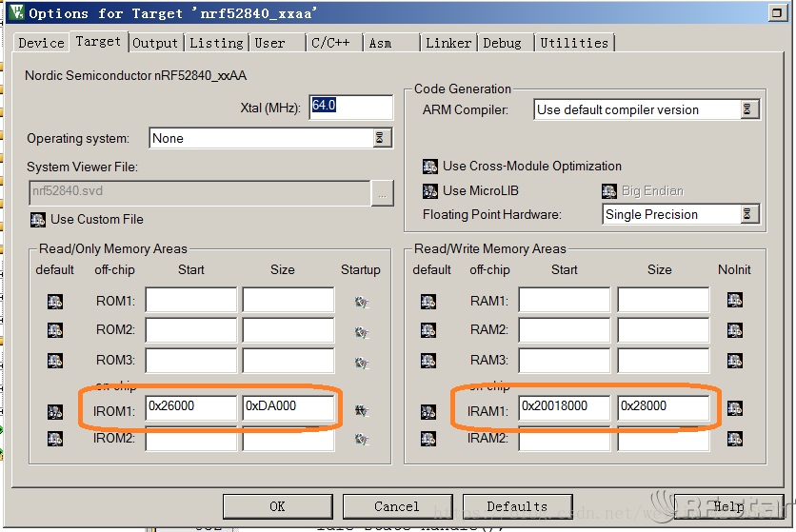Check the Use Custom File option
This screenshot has height=532, width=796.
coord(38,220)
